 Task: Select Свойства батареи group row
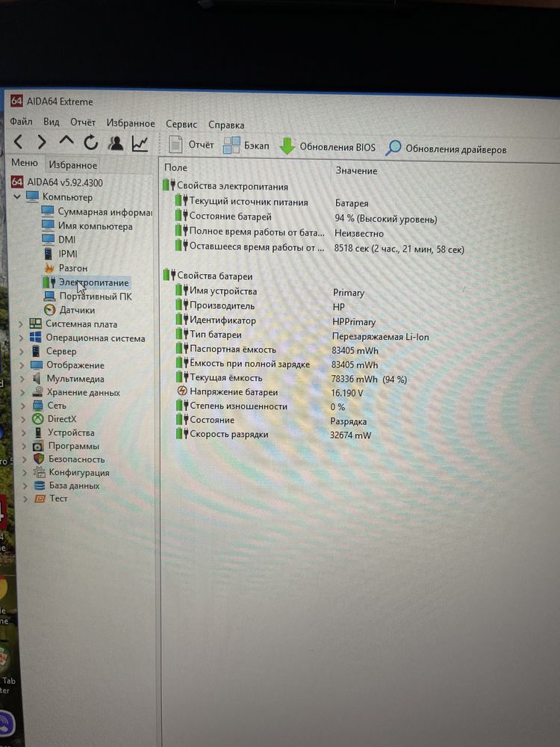tap(208, 276)
